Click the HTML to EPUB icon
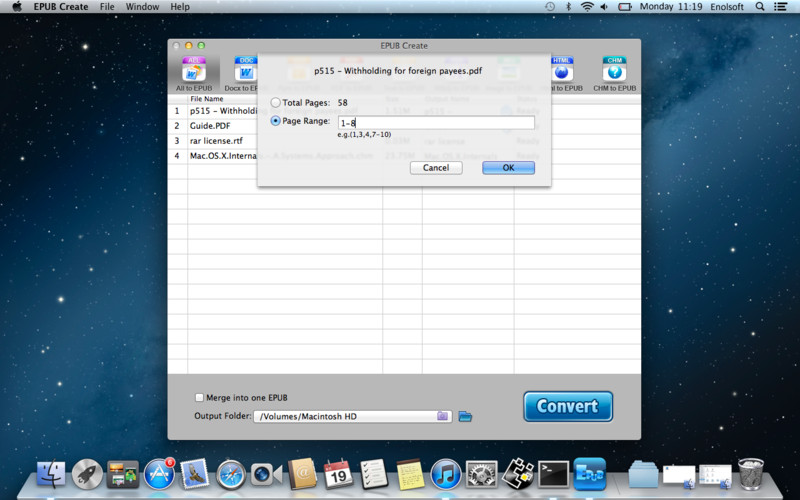 562,71
